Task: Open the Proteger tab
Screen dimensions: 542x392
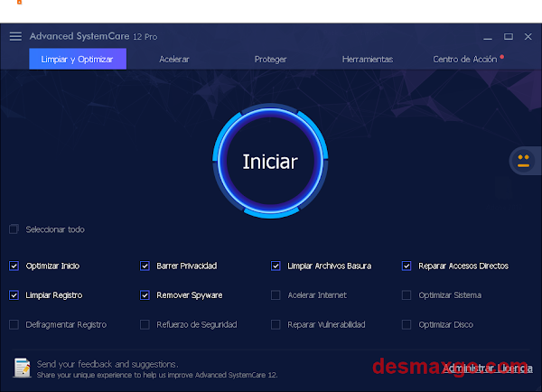Action: 270,60
